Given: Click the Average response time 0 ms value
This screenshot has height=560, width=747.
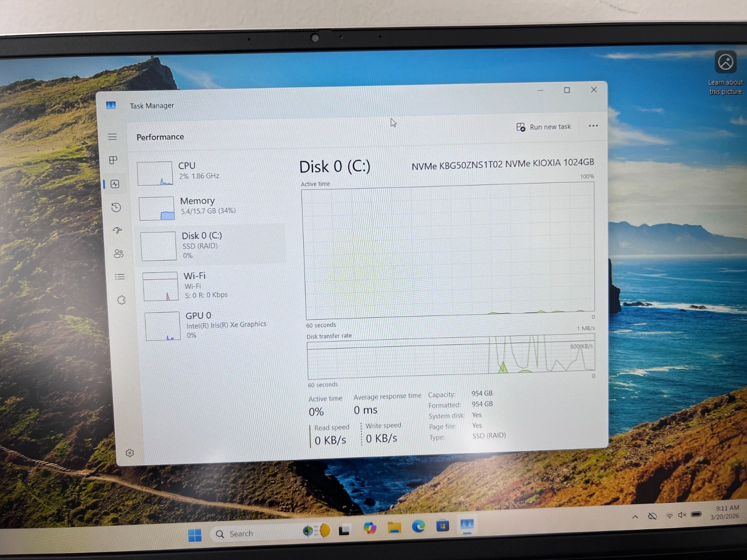Looking at the screenshot, I should click(366, 410).
